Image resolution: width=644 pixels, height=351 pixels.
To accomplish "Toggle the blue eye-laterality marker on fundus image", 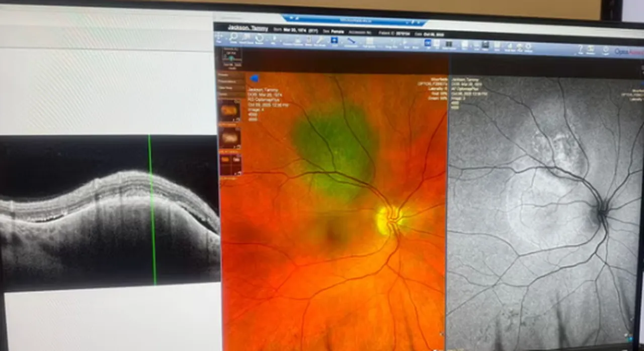I will tap(254, 78).
